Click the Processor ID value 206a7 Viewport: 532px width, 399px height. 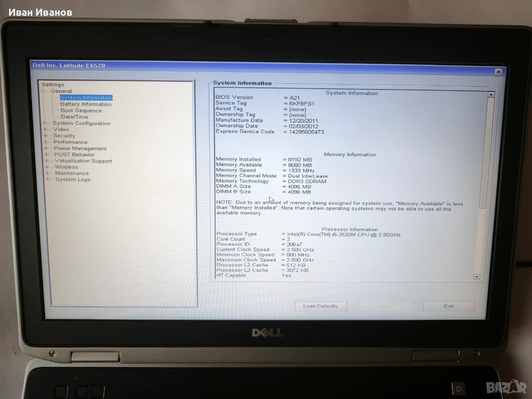tap(294, 245)
